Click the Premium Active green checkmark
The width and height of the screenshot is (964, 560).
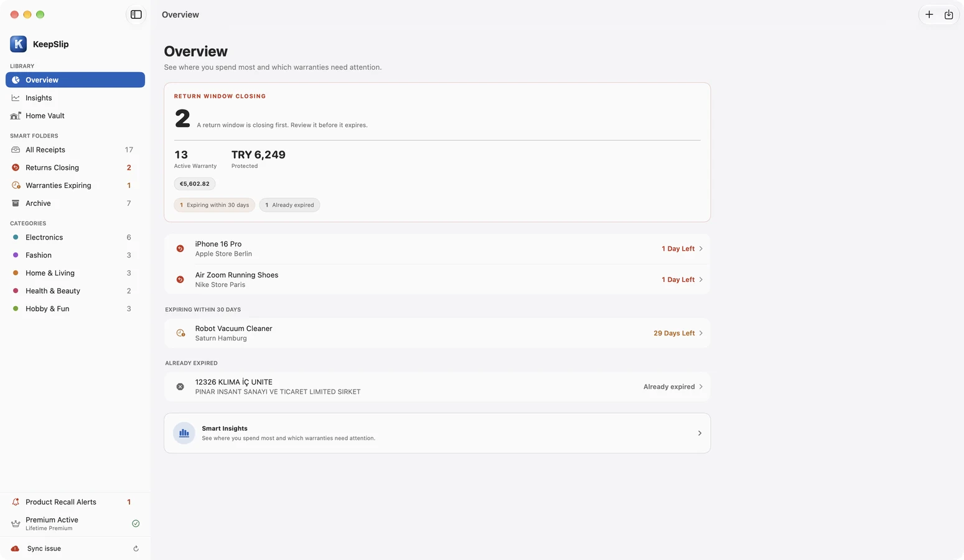pos(136,523)
